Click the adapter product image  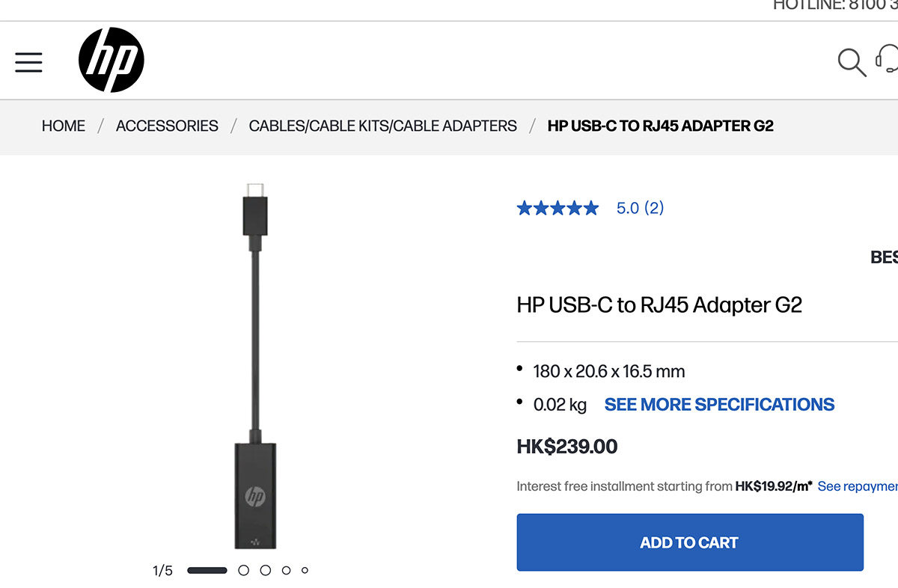tap(256, 367)
